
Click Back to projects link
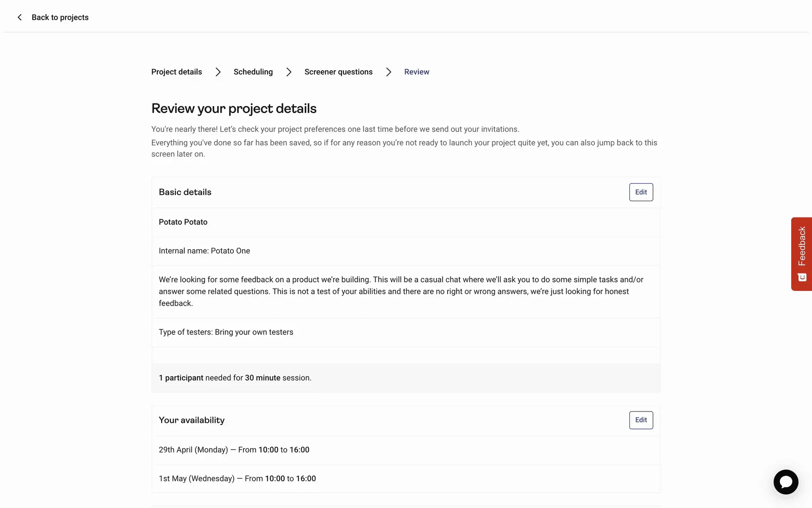60,17
